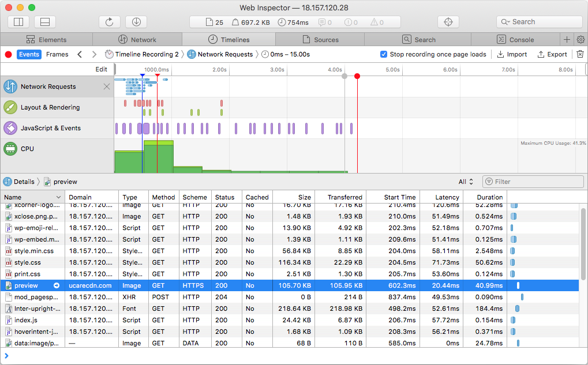Click the reload page toolbar icon
588x365 pixels.
pos(109,22)
